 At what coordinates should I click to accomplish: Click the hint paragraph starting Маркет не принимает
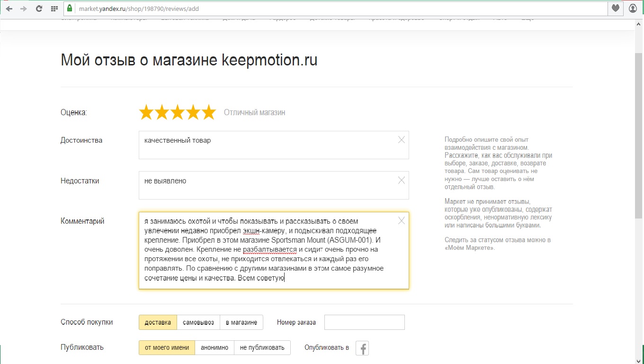point(499,213)
